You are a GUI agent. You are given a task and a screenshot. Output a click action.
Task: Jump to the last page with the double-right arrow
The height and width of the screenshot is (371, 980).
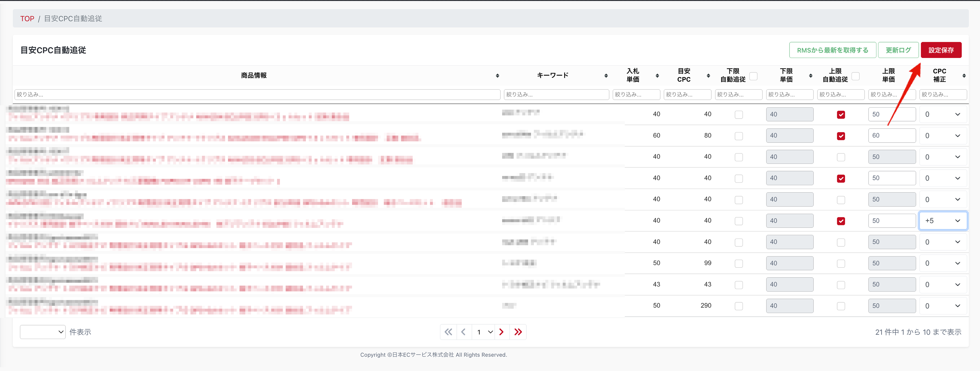(x=518, y=332)
